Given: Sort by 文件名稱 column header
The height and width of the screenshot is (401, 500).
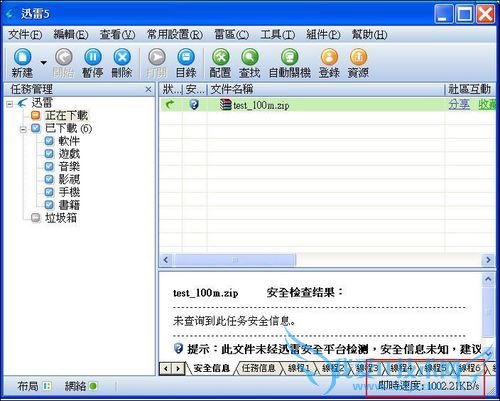Looking at the screenshot, I should 327,89.
